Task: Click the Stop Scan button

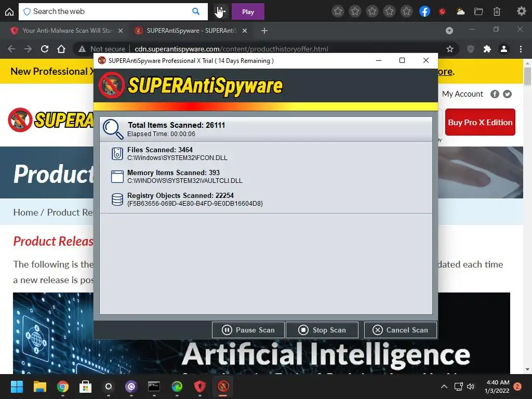Action: [322, 330]
